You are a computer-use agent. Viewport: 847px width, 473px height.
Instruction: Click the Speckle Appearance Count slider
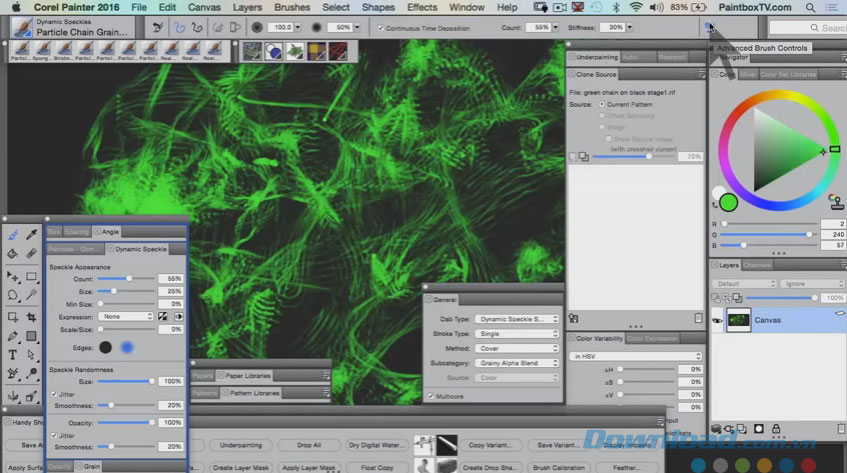(x=128, y=278)
